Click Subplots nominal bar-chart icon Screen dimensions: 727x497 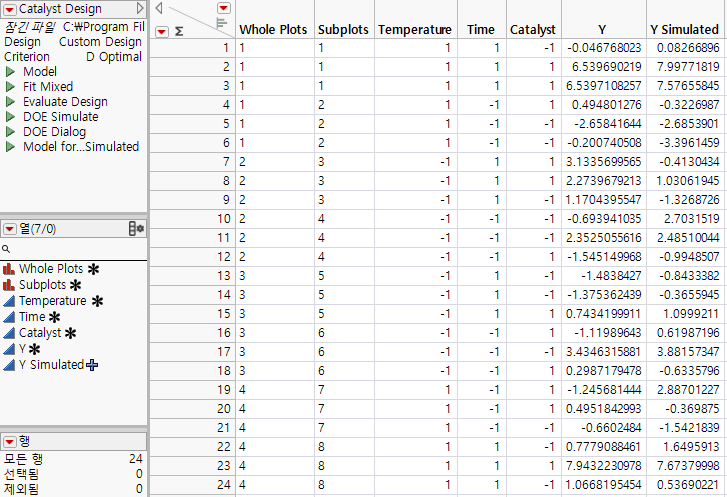(x=9, y=285)
